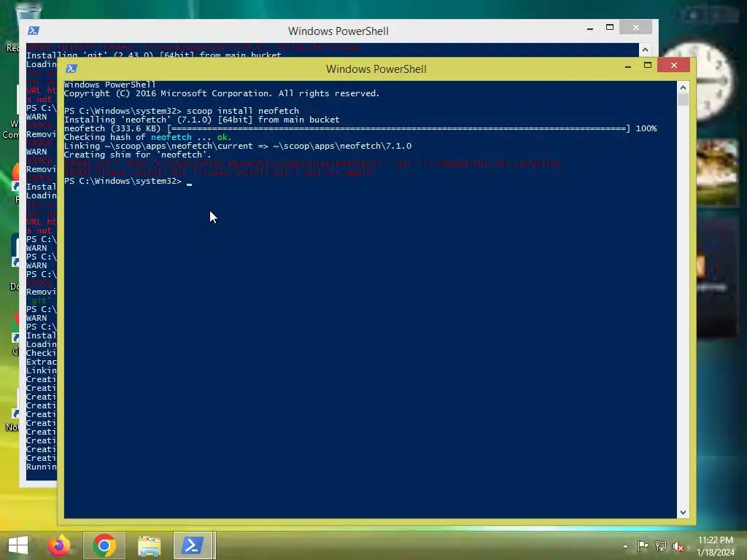Screen dimensions: 747x560
Task: Open Google Chrome from the taskbar
Action: tap(104, 545)
